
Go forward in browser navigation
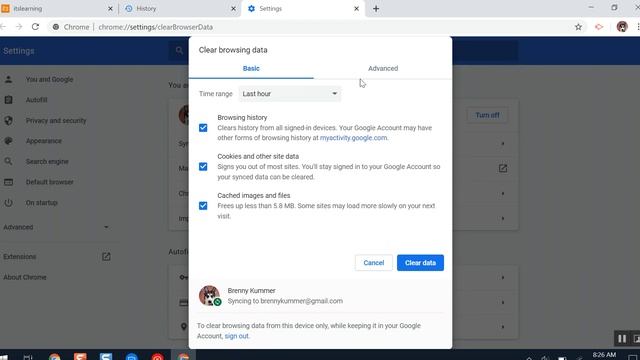click(x=19, y=27)
